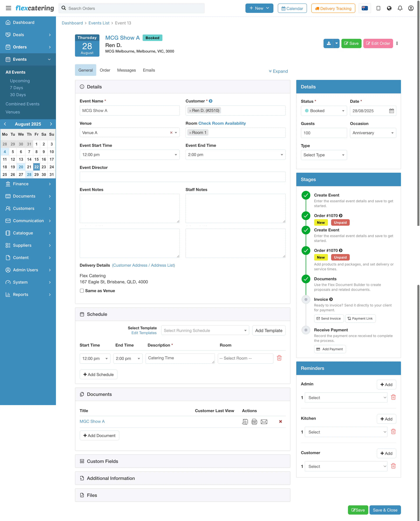Click Check Room Availability link
This screenshot has width=420, height=521.
point(222,123)
